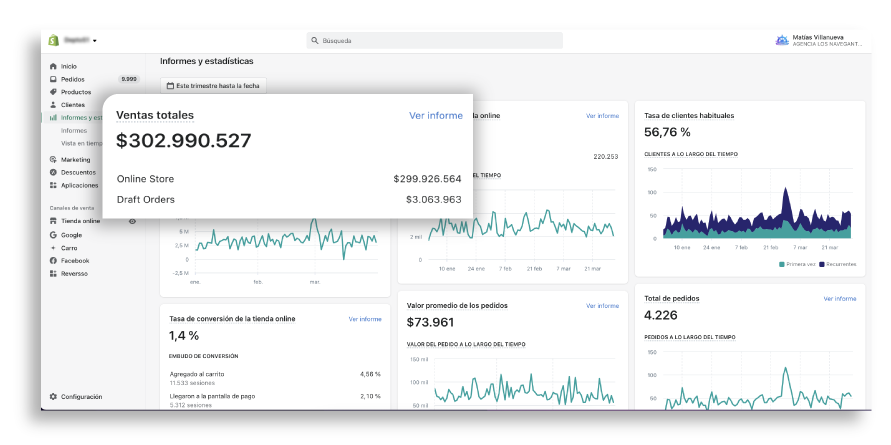The height and width of the screenshot is (445, 891).
Task: Click the Marketing icon
Action: (53, 160)
